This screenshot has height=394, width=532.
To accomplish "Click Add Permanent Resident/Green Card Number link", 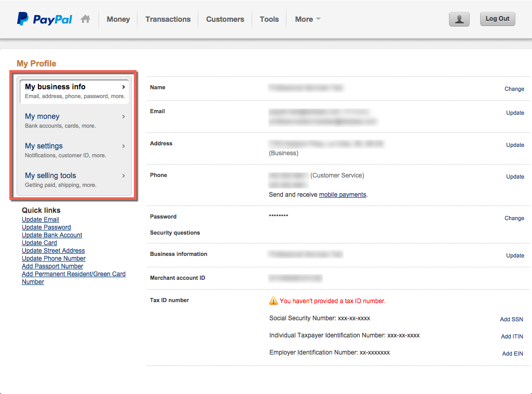I will (74, 278).
